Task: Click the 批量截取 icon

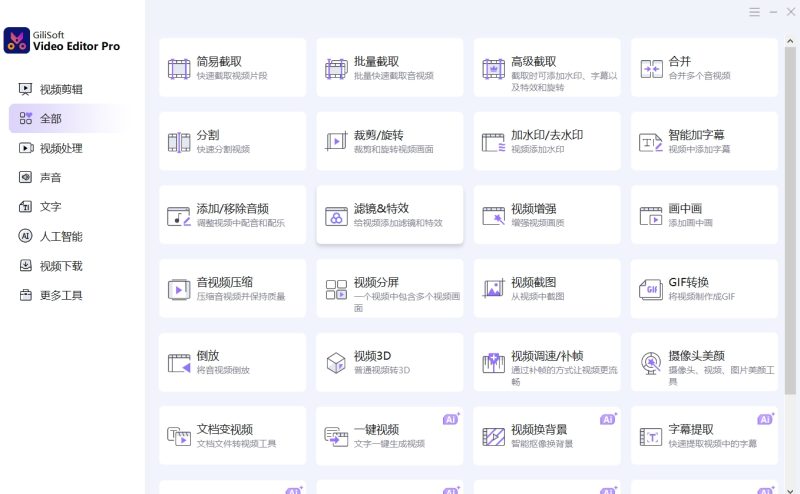Action: tap(336, 69)
